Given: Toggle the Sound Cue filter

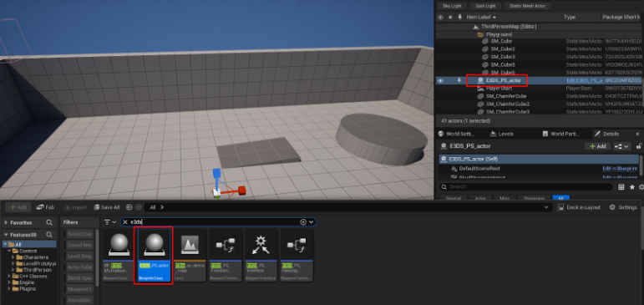Looking at the screenshot, I should (x=79, y=234).
